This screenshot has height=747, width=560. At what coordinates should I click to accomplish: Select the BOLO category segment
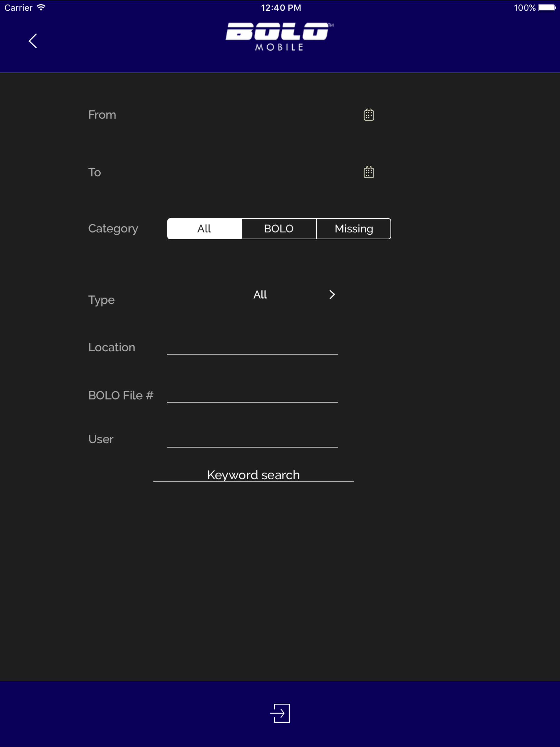coord(279,229)
